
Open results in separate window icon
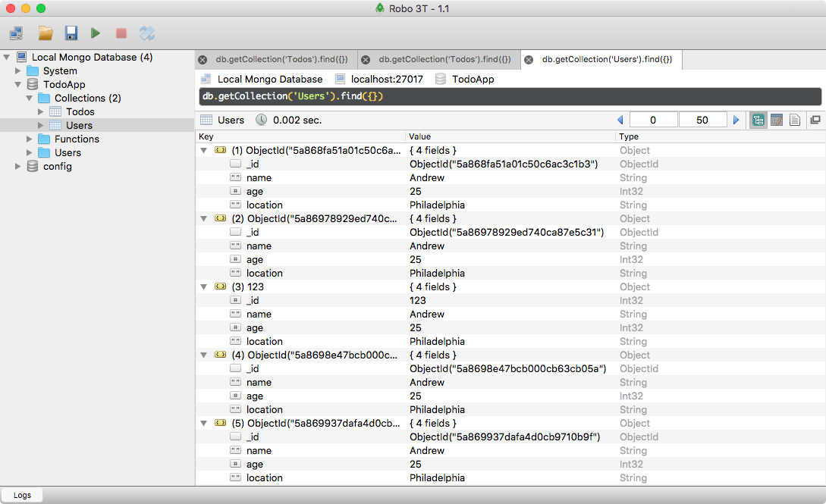point(815,120)
